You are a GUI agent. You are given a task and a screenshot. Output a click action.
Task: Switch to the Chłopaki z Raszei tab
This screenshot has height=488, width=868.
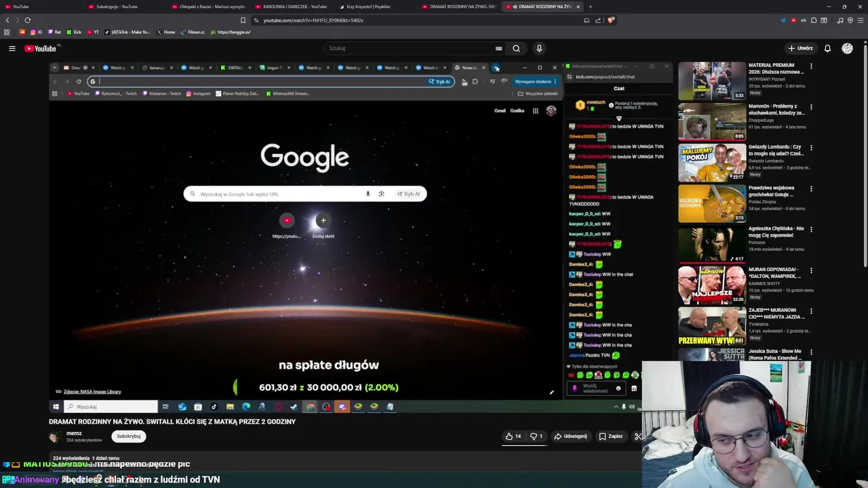click(208, 7)
